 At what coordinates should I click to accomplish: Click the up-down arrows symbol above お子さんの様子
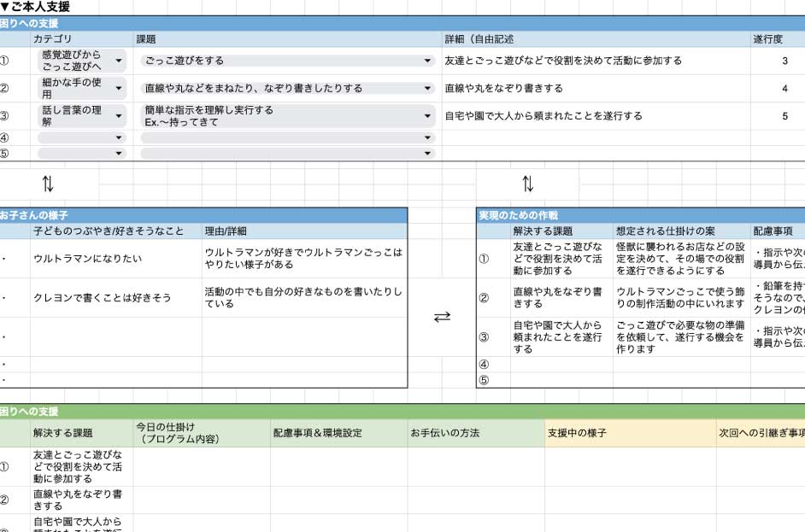click(x=48, y=184)
